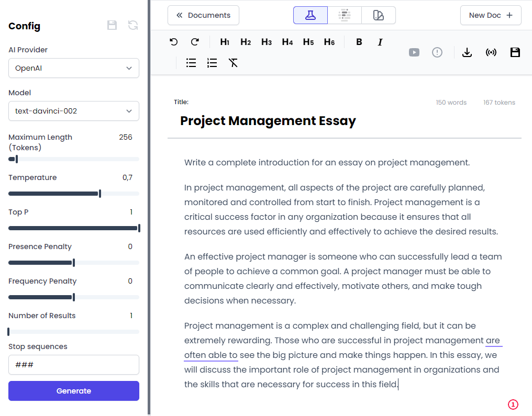532x416 pixels.
Task: Reset config using the refresh icon
Action: (132, 25)
